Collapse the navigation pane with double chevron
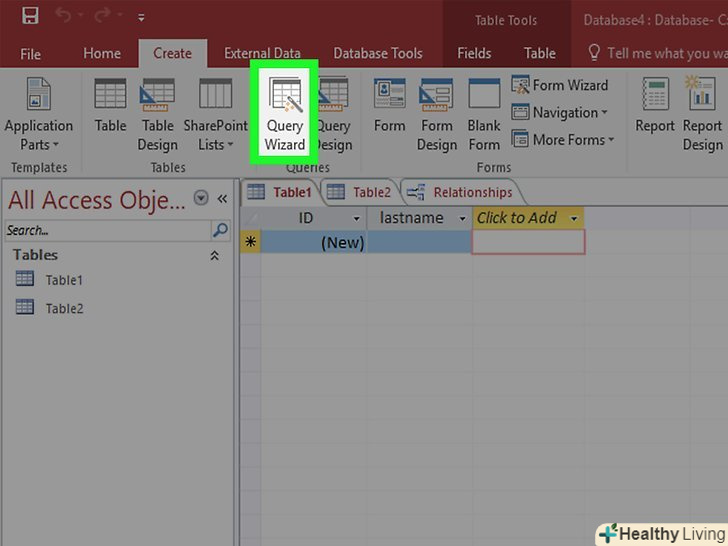This screenshot has width=728, height=546. coord(222,199)
